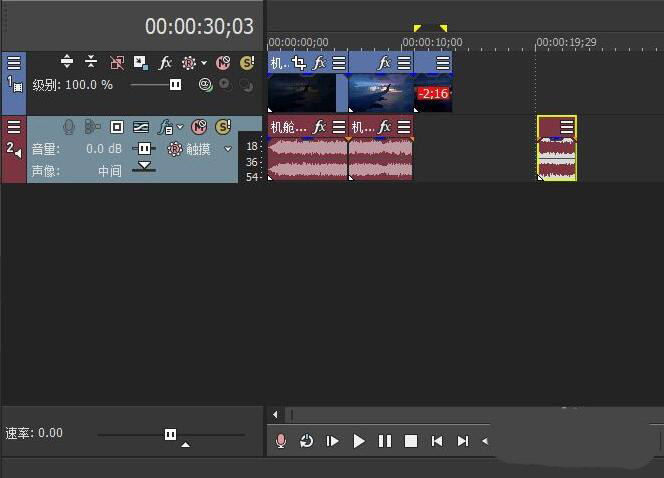Toggle bypass motion blur on video track
664x478 pixels.
[117, 63]
